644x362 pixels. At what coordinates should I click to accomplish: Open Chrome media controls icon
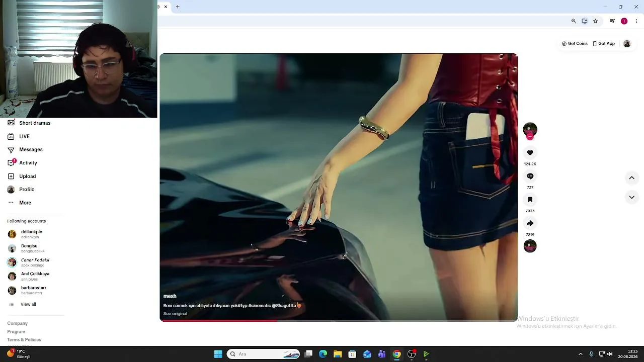pyautogui.click(x=612, y=21)
